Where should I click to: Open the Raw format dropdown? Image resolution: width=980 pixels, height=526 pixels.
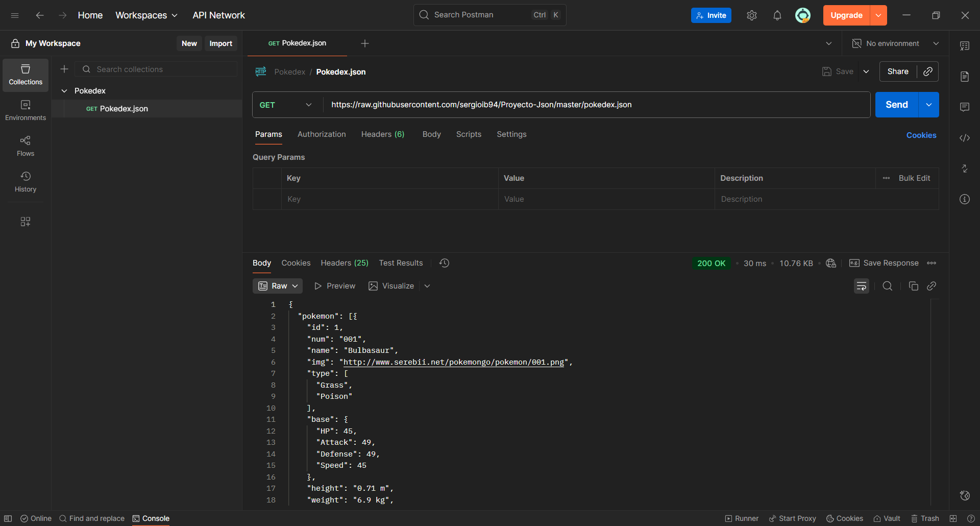click(277, 286)
